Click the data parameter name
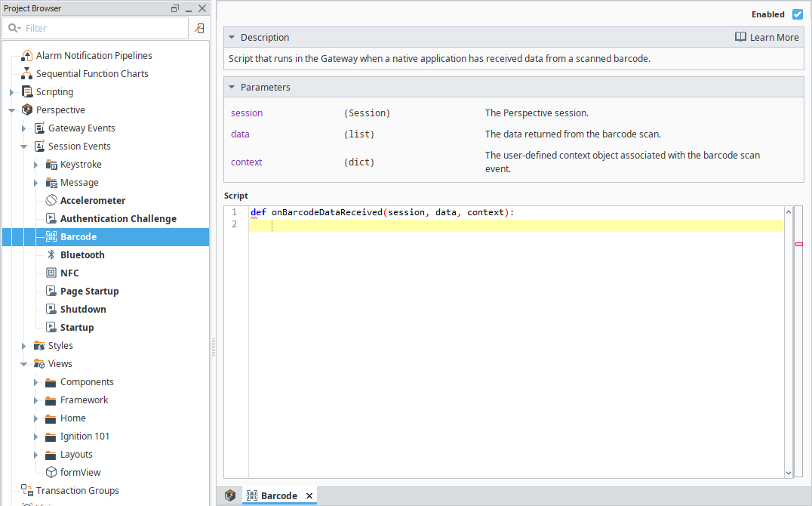 [x=240, y=134]
